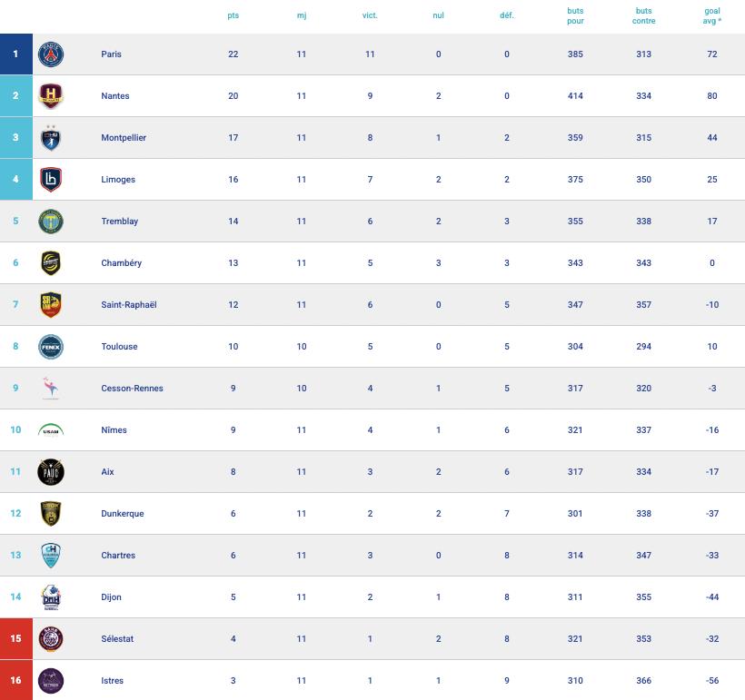The width and height of the screenshot is (745, 700).
Task: Click the Aix PAUC logo
Action: 51,472
